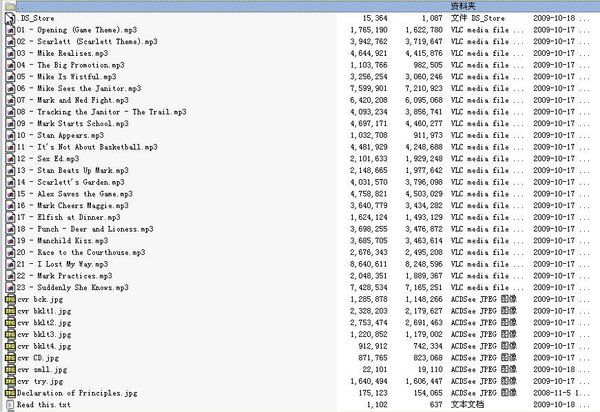Click size 7,428,534 of Suddenly She Knows
600x412 pixels.
(368, 288)
